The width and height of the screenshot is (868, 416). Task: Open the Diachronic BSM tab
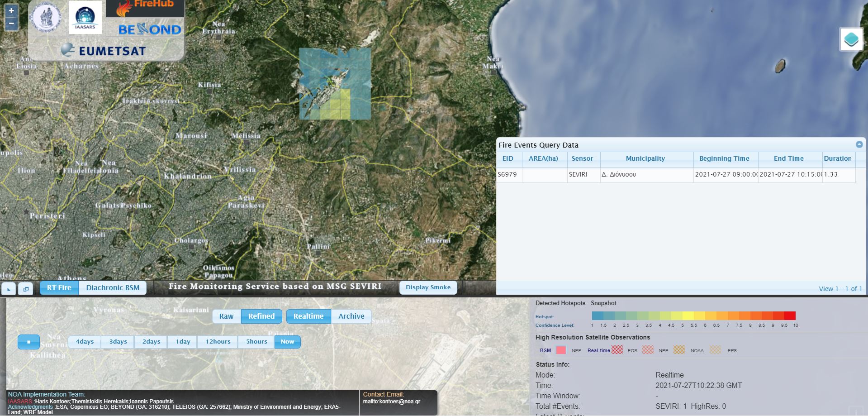pyautogui.click(x=113, y=287)
